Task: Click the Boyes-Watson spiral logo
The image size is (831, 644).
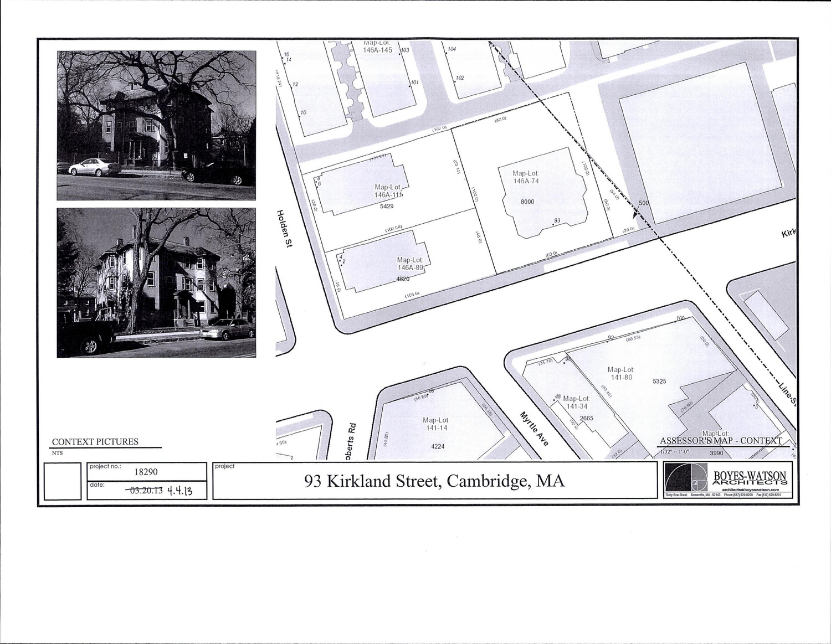Action: 686,478
